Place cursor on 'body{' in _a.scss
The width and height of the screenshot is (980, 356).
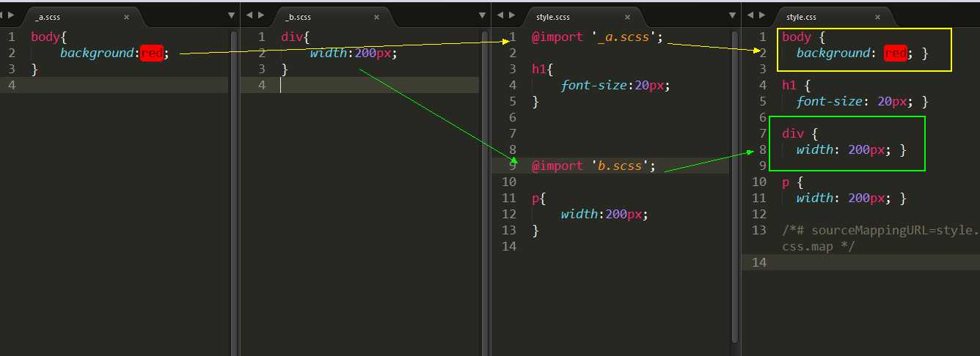point(49,37)
